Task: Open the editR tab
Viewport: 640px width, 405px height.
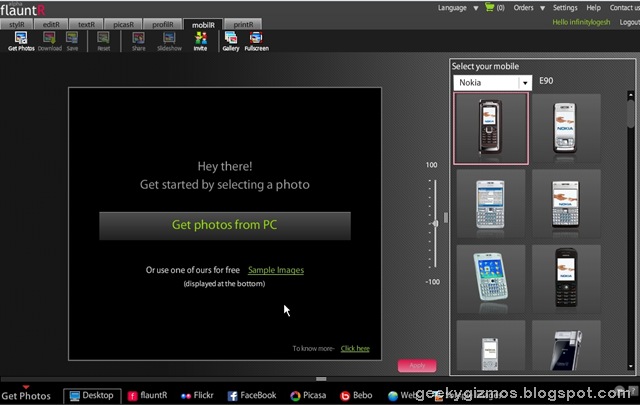Action: (x=51, y=24)
